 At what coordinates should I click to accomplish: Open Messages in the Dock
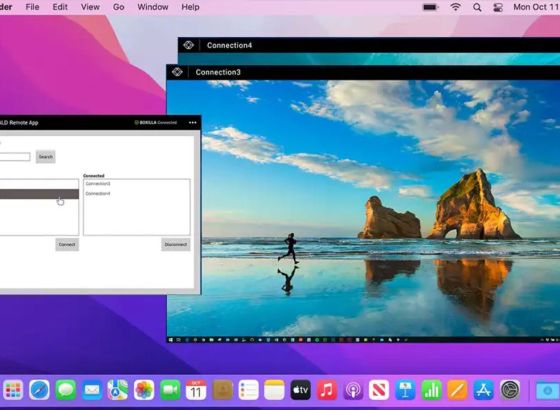tap(66, 390)
